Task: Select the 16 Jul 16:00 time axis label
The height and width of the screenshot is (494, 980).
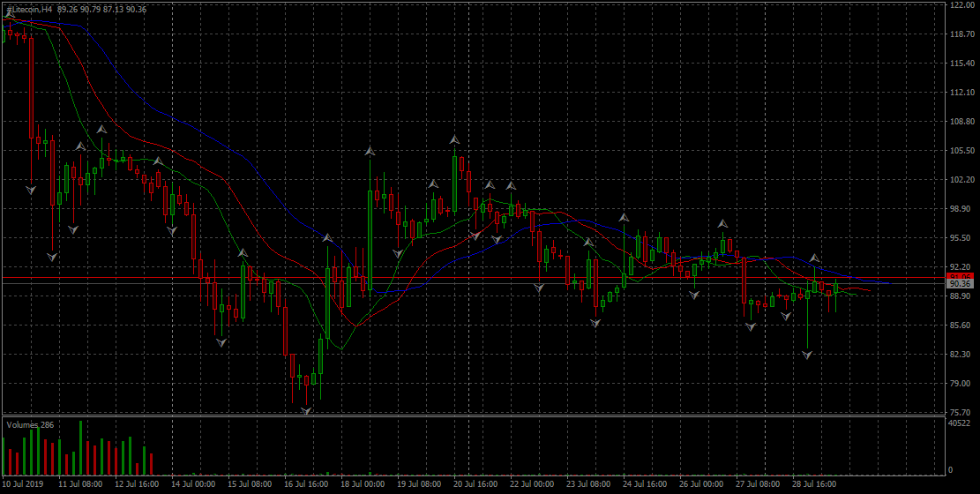Action: [x=306, y=484]
